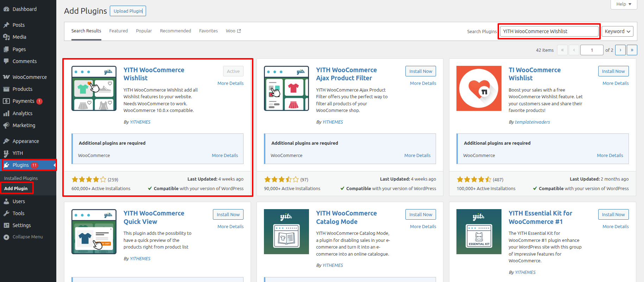The image size is (644, 282).
Task: Click the YITH WooCommerce Quick View title
Action: point(154,218)
